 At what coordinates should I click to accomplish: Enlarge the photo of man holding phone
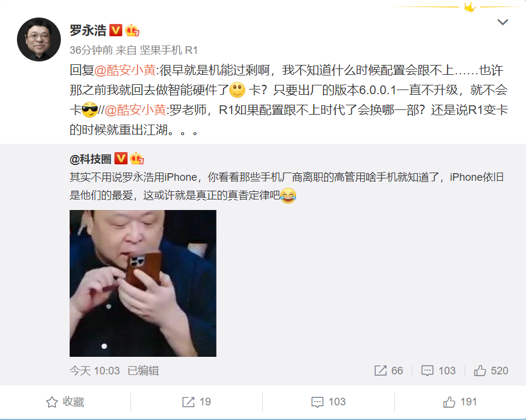[143, 283]
